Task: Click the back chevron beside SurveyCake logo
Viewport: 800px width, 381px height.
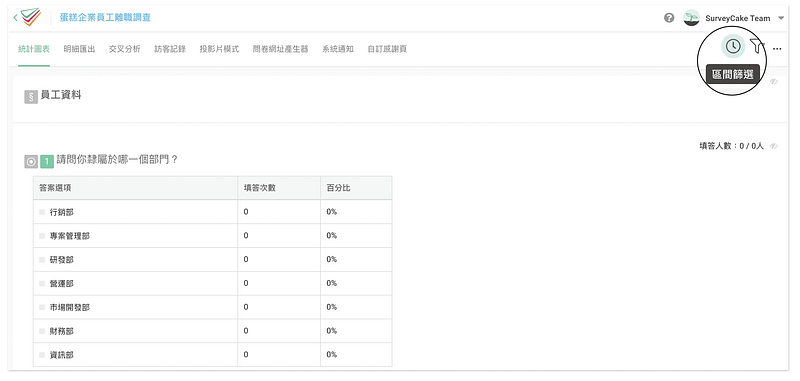Action: (x=15, y=18)
